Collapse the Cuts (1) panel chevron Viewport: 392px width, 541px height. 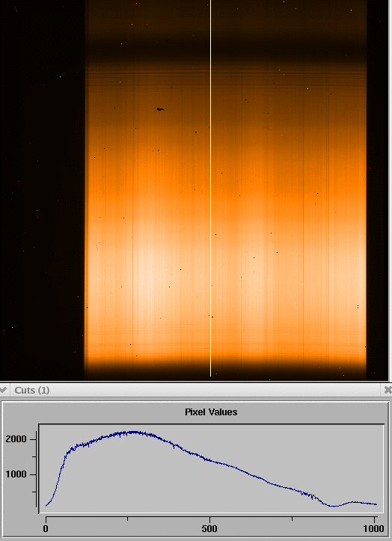coord(3,391)
